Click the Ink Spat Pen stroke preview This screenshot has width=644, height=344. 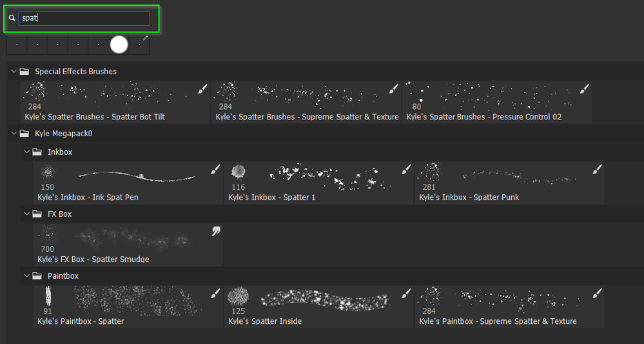[x=137, y=176]
